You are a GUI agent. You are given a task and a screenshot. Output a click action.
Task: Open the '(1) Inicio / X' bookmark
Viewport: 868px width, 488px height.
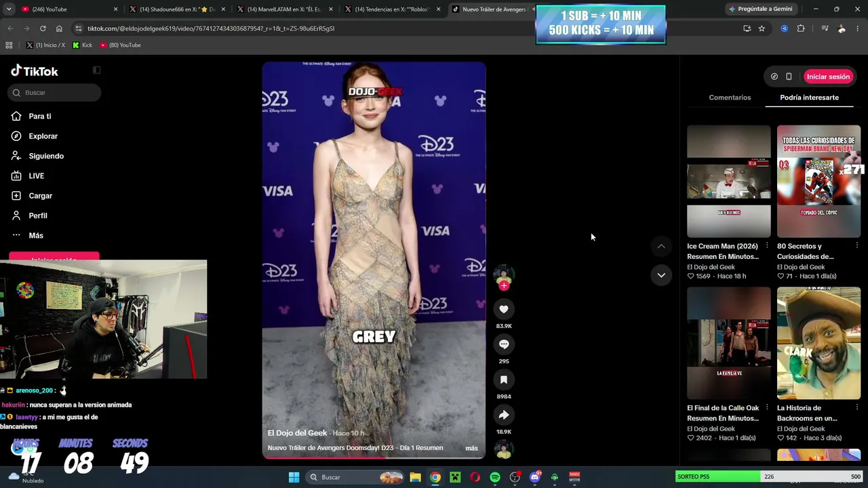(45, 45)
